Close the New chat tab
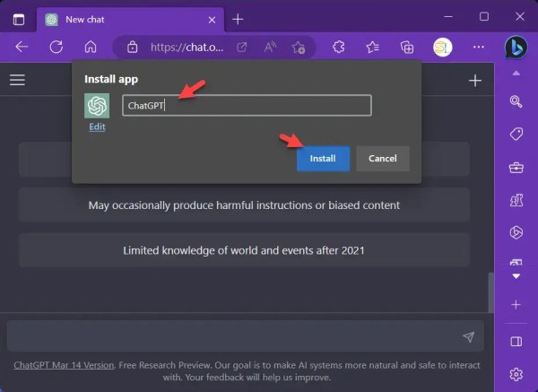 [212, 20]
